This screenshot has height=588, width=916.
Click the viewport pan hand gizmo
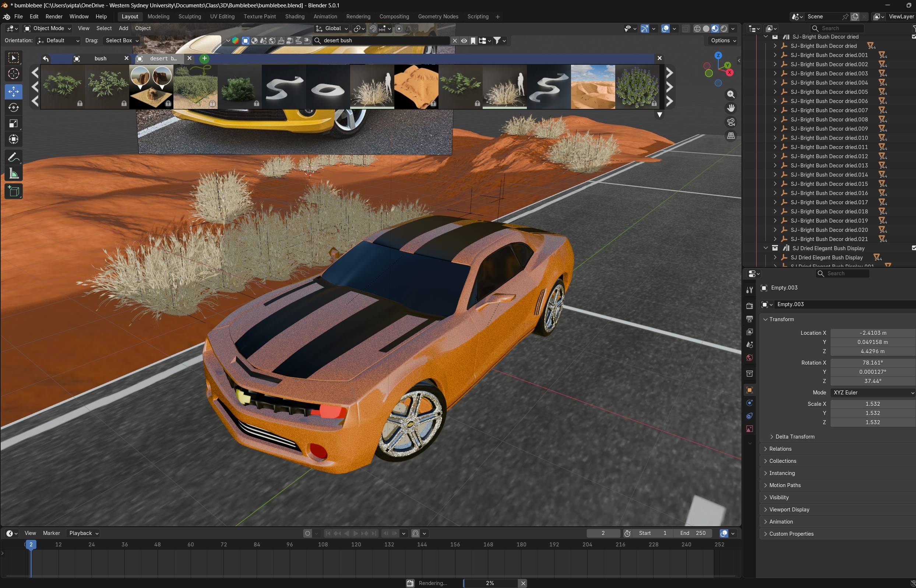tap(731, 108)
